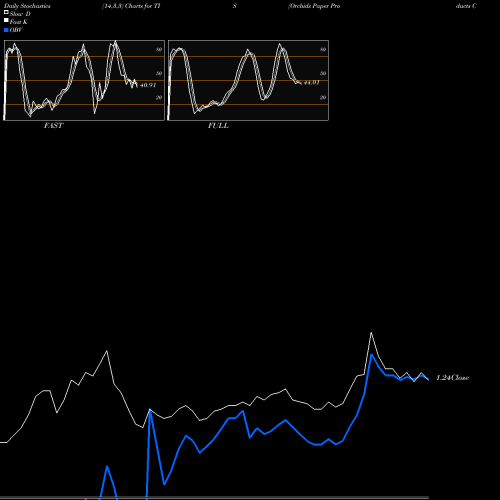Image resolution: width=500 pixels, height=500 pixels.
Task: Click the 50 axis label in FAST chart
Action: 159,73
